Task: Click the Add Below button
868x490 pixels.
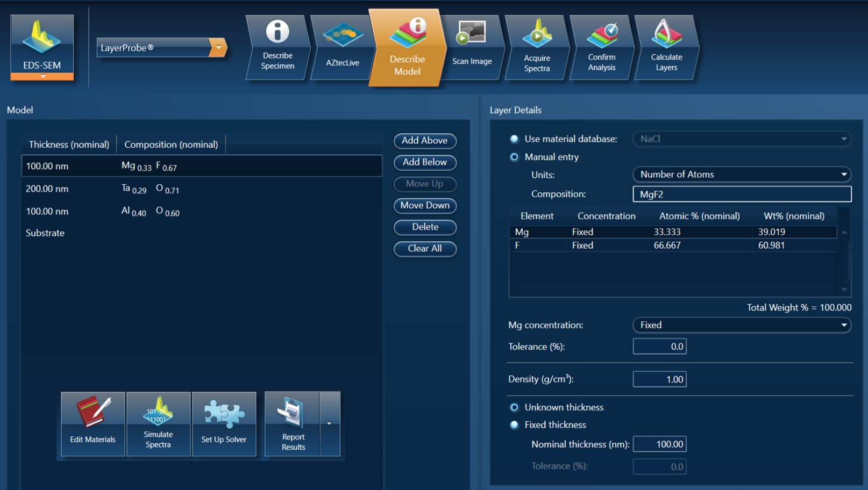Action: [x=425, y=162]
